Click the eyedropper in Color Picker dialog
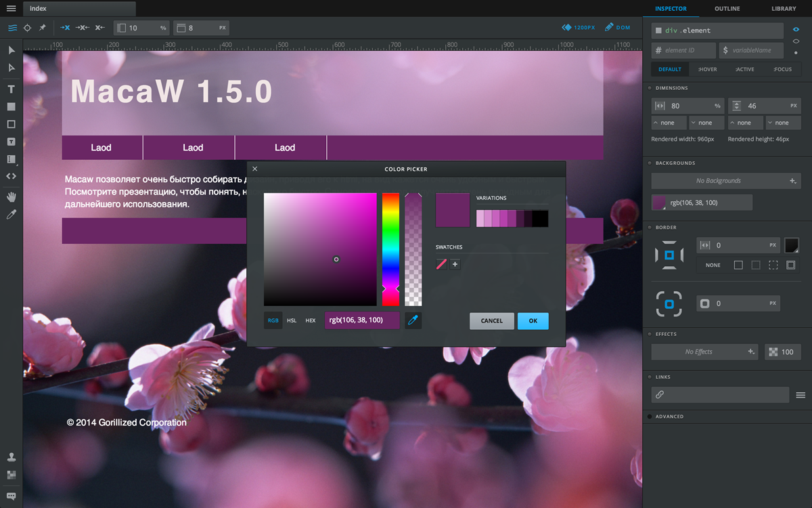Viewport: 812px width, 508px height. coord(413,320)
